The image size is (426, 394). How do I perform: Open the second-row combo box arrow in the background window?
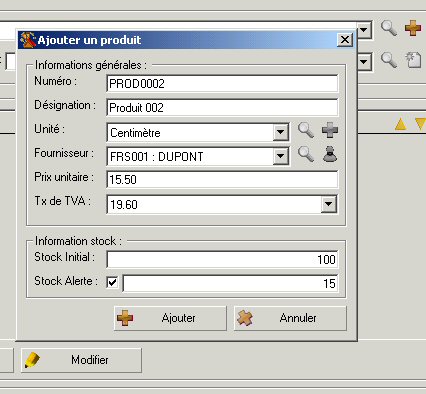[x=364, y=62]
